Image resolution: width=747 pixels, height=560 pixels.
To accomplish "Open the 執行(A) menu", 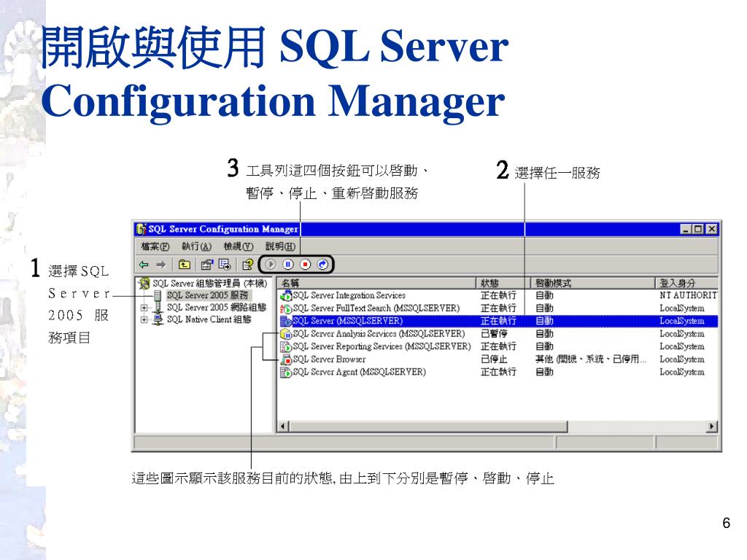I will [196, 246].
